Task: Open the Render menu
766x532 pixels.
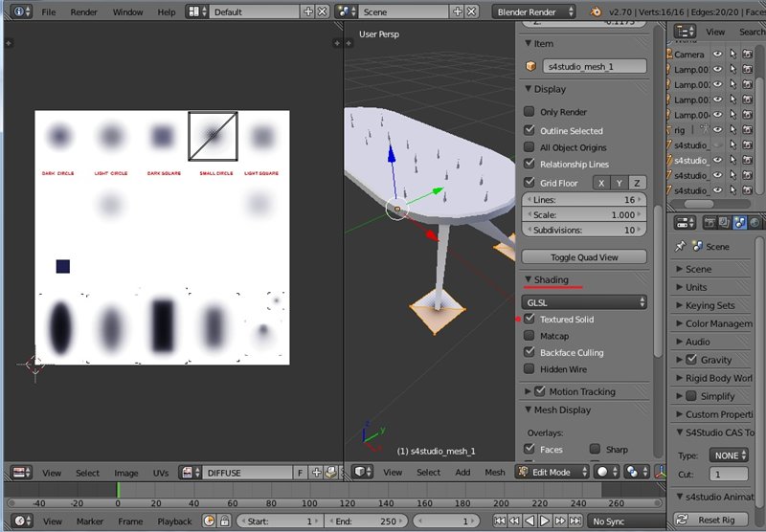Action: (83, 11)
